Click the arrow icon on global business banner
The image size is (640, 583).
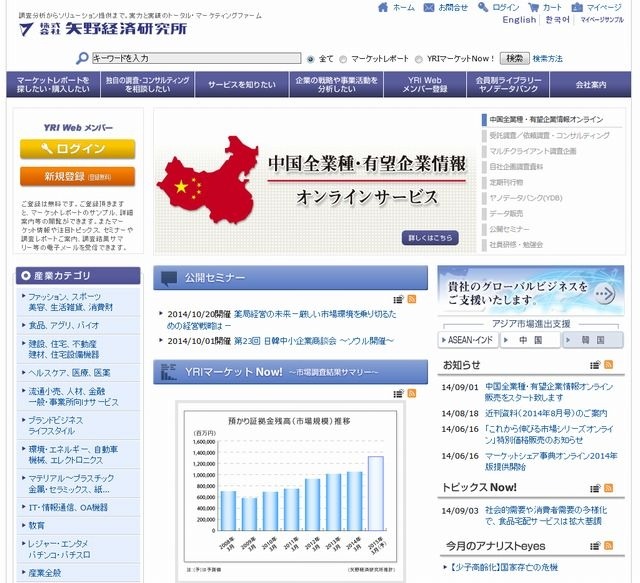tap(604, 294)
